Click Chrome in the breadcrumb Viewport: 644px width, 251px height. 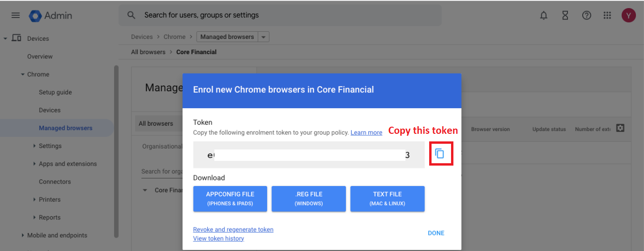[x=174, y=37]
